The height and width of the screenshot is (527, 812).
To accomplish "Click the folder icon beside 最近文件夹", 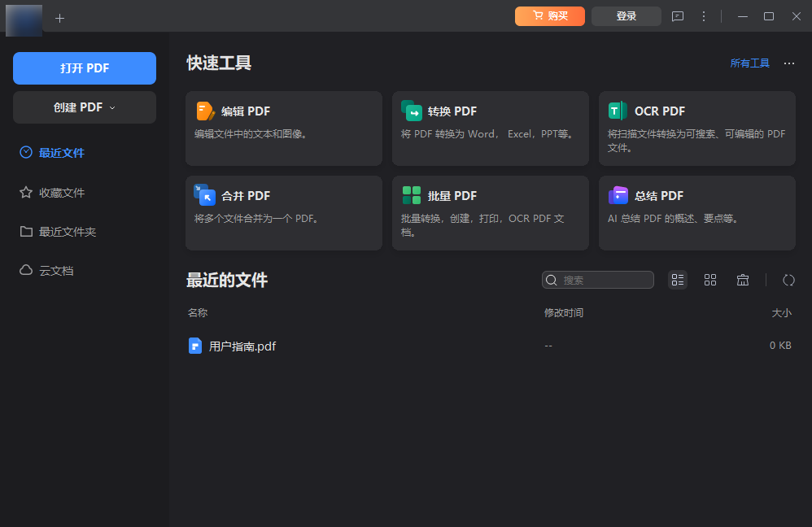I will pyautogui.click(x=26, y=232).
